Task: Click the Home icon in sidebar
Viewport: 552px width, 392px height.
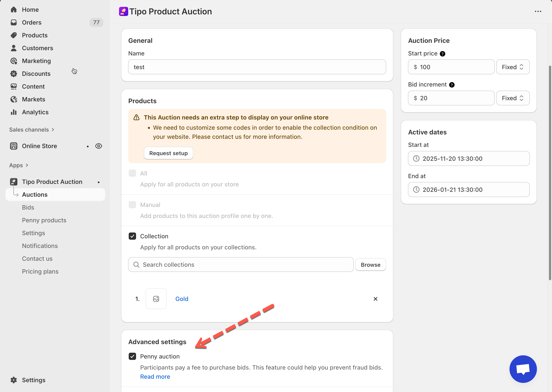Action: coord(14,10)
